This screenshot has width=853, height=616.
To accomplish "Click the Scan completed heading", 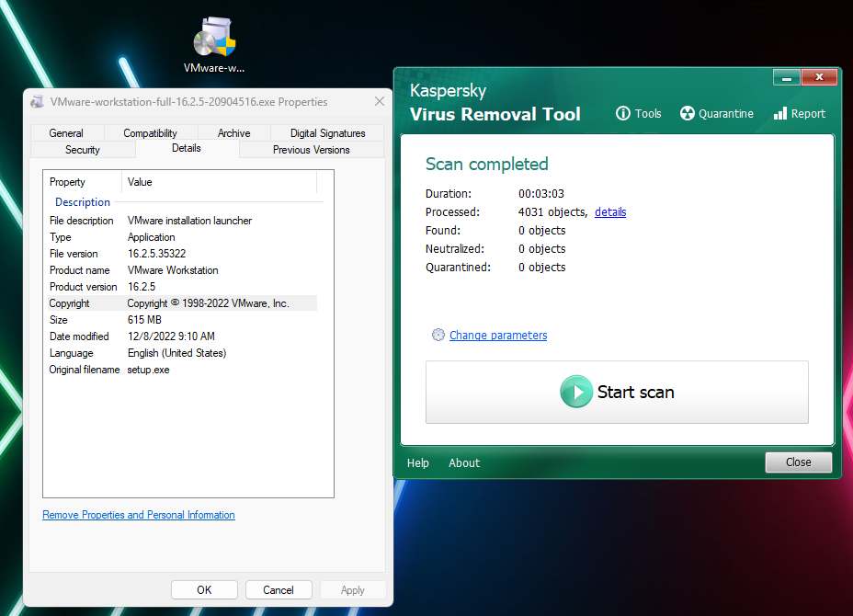I will (487, 164).
